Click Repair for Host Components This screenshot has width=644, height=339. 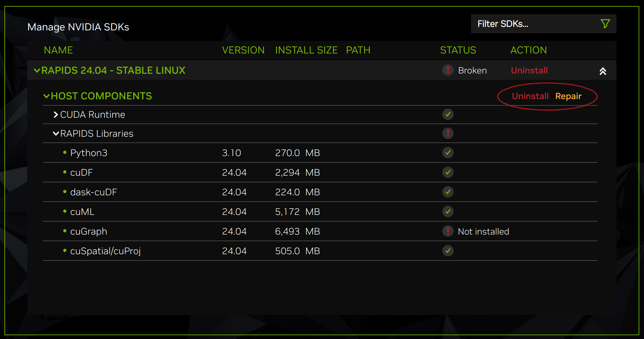568,96
